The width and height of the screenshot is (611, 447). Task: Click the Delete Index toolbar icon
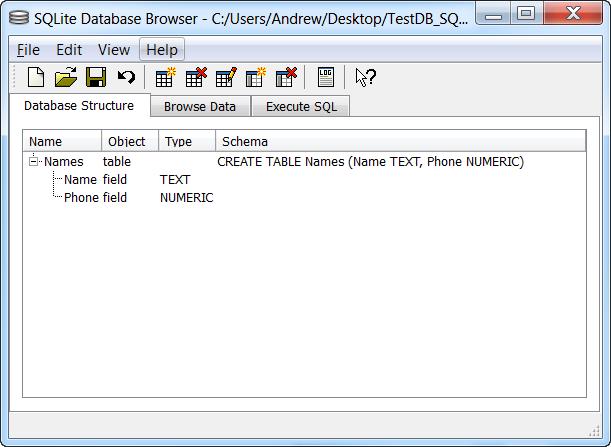pos(285,77)
